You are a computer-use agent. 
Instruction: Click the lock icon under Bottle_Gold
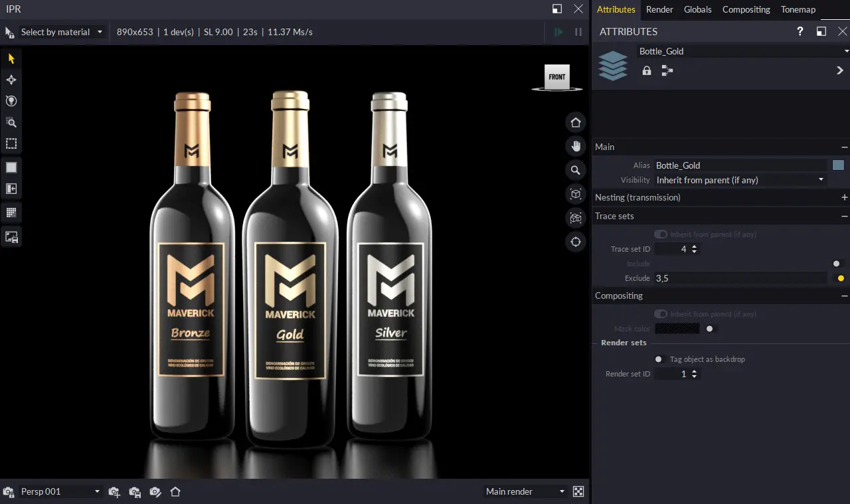[647, 70]
